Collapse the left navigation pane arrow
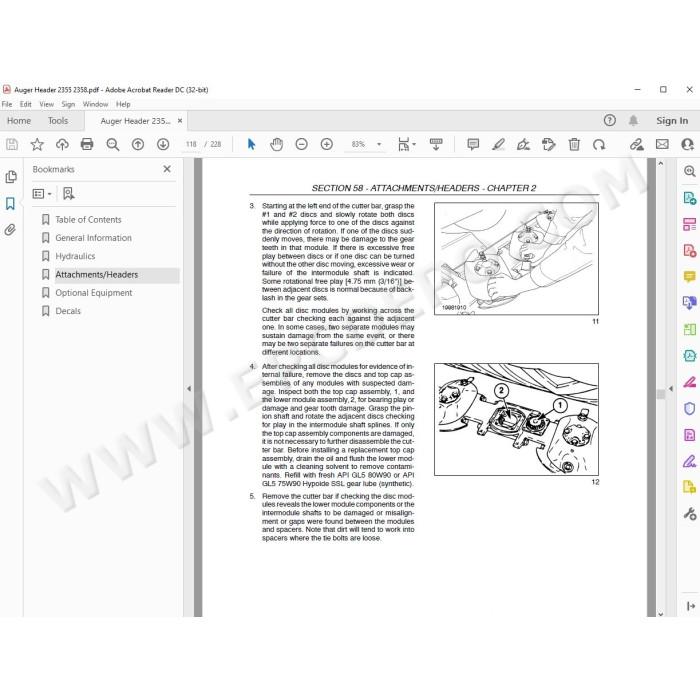The height and width of the screenshot is (700, 700). 189,389
